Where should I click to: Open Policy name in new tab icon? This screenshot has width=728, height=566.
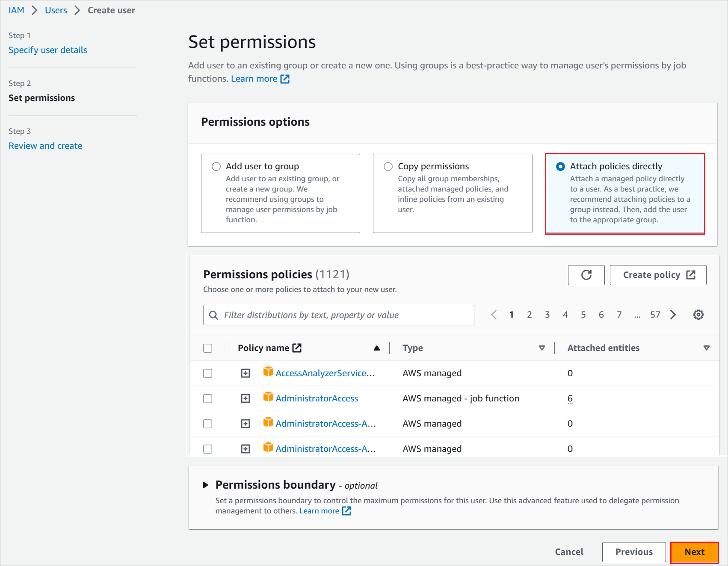pyautogui.click(x=298, y=348)
